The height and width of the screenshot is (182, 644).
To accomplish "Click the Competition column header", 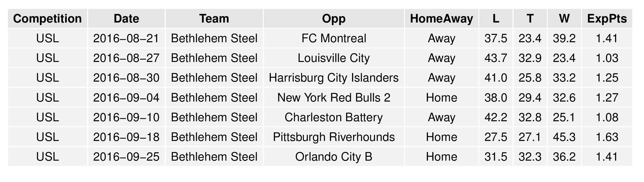I will 48,19.
